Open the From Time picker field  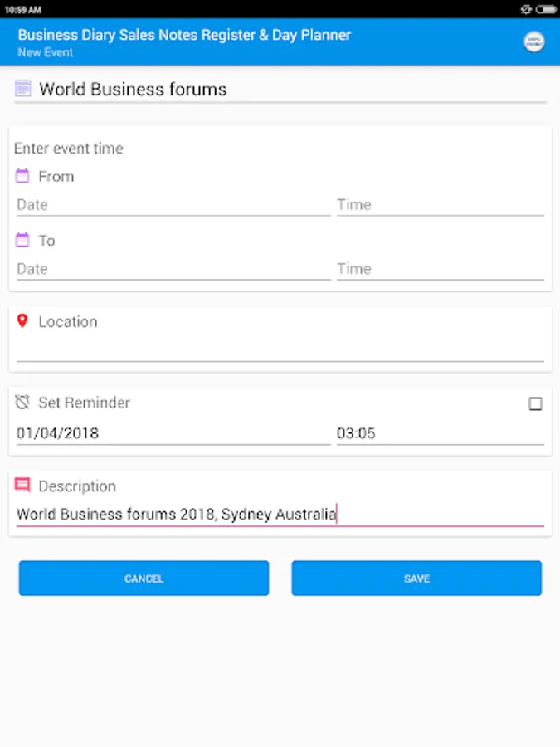tap(440, 205)
